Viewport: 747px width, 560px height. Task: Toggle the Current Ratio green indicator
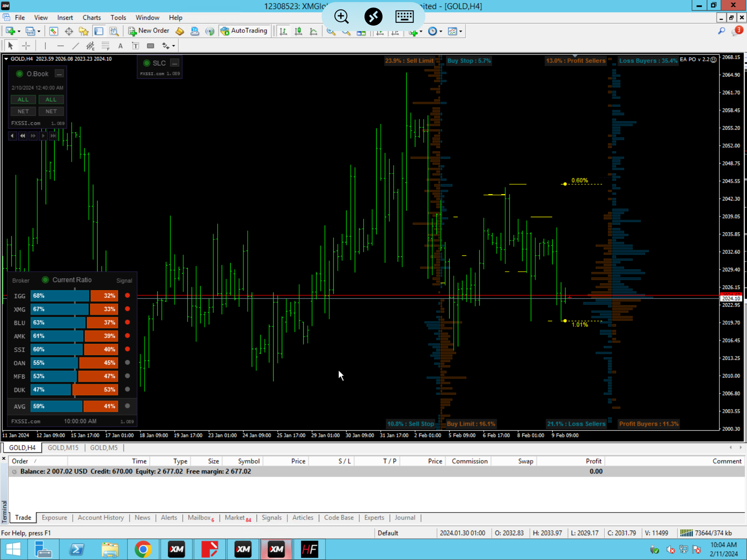[45, 280]
